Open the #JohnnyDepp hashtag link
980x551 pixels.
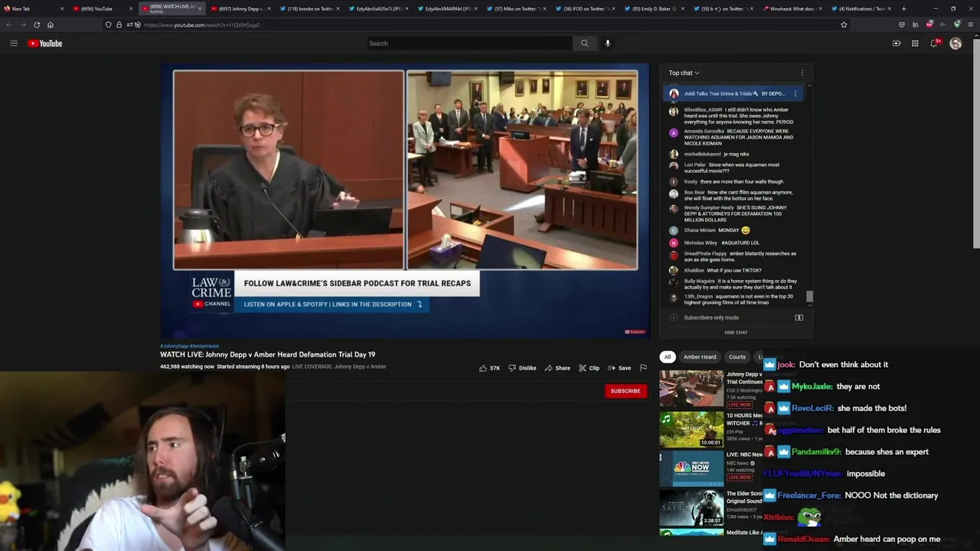click(174, 346)
